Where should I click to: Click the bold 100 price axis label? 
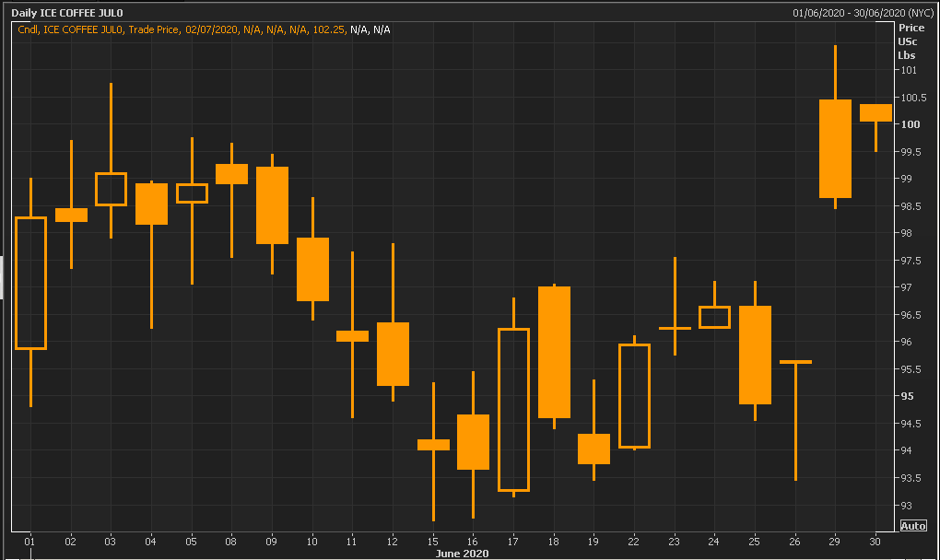coord(911,124)
